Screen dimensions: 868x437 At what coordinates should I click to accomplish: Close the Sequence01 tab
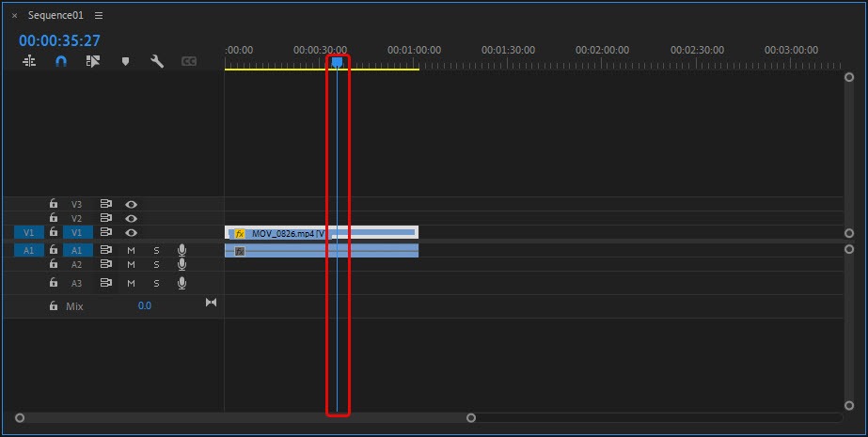point(14,16)
